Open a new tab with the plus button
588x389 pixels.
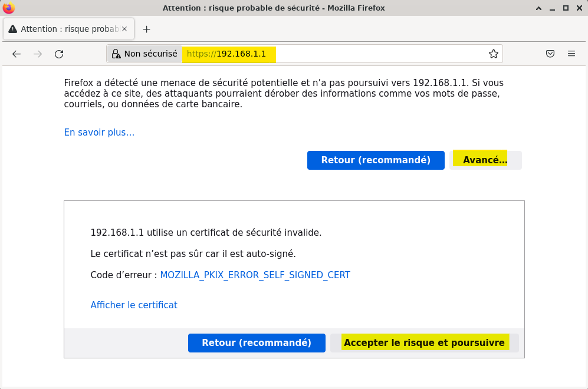(x=147, y=29)
